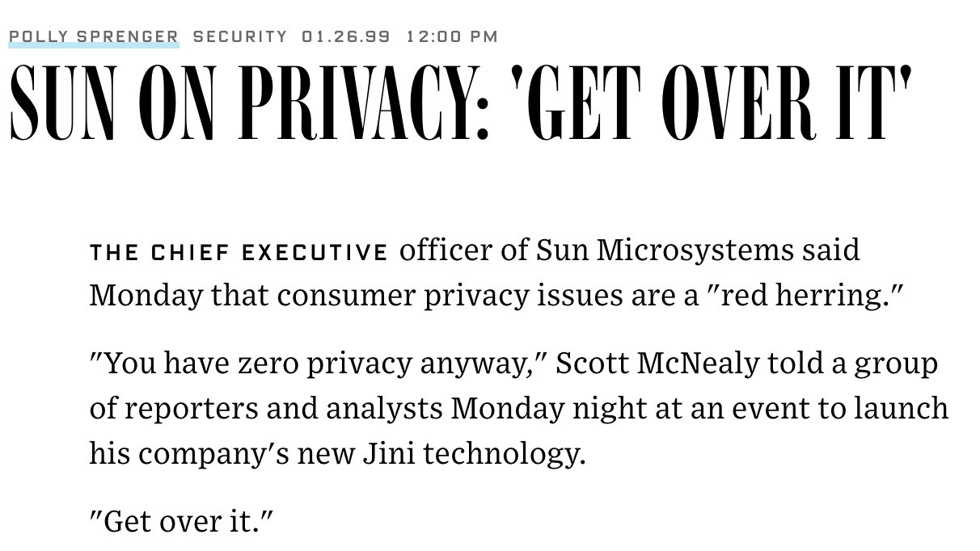Click the 01.26.99 publication date
980x551 pixels.
(346, 36)
